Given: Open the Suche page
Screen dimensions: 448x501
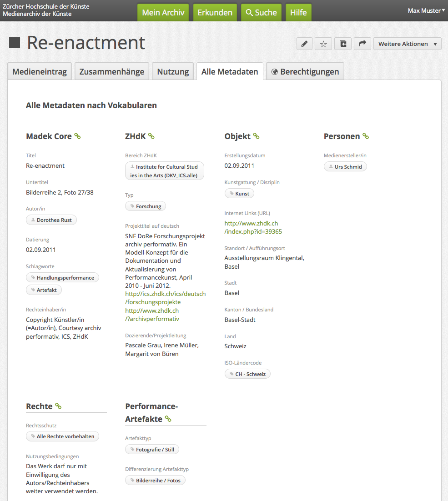Looking at the screenshot, I should [x=261, y=13].
